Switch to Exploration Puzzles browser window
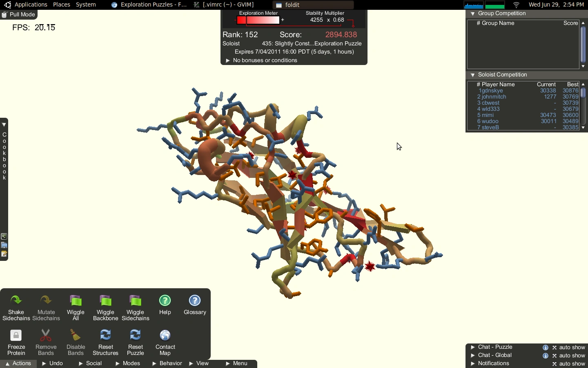 tap(149, 5)
